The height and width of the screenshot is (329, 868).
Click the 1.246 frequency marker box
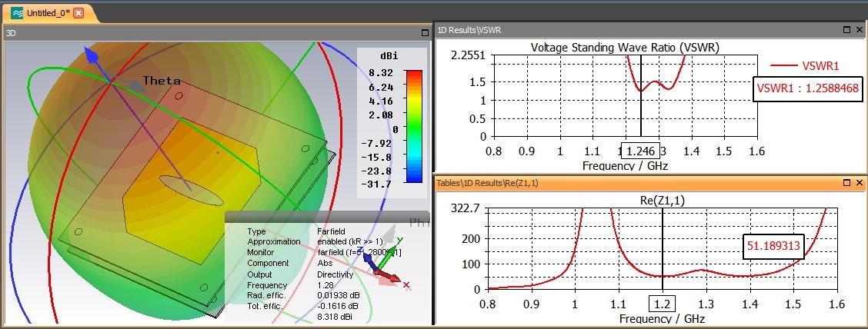pyautogui.click(x=640, y=151)
